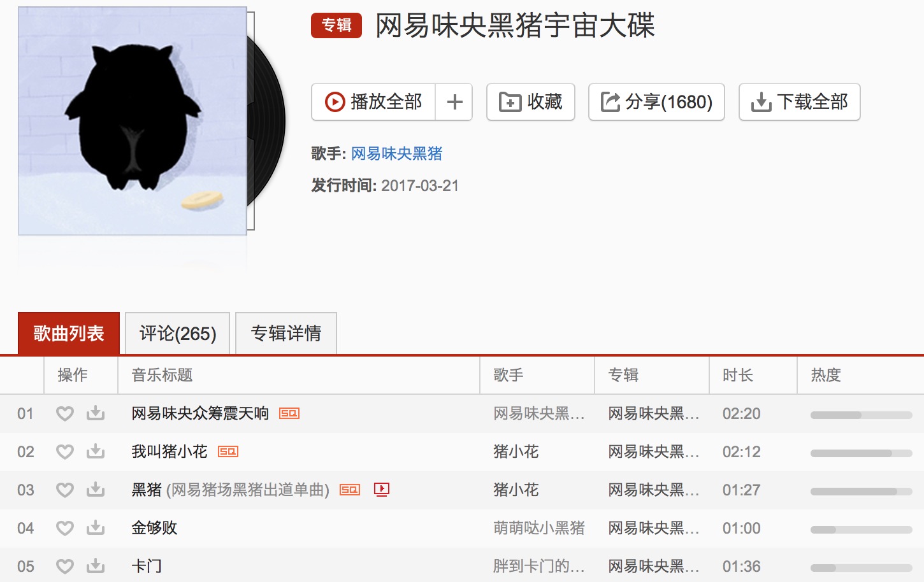Toggle heart for 我叫猪小花

(x=65, y=452)
